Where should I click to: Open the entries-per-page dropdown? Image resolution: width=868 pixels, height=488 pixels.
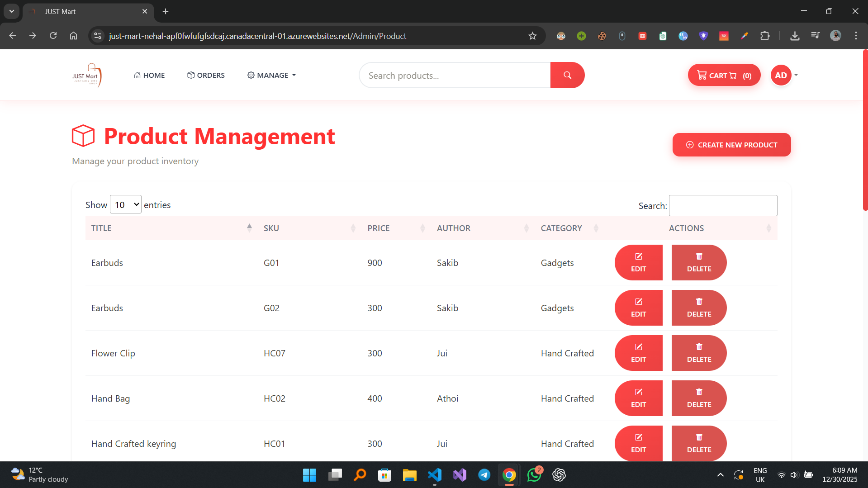coord(126,205)
